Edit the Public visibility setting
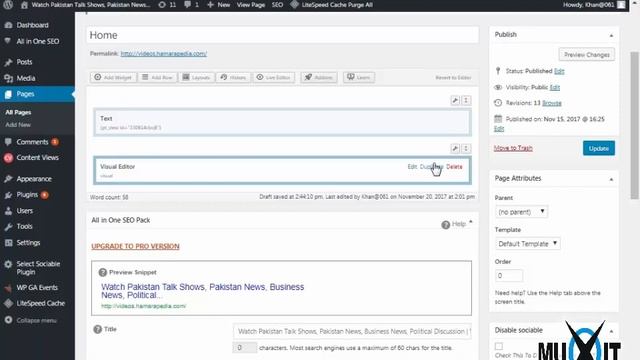Viewport: 640px width, 360px height. tap(555, 87)
